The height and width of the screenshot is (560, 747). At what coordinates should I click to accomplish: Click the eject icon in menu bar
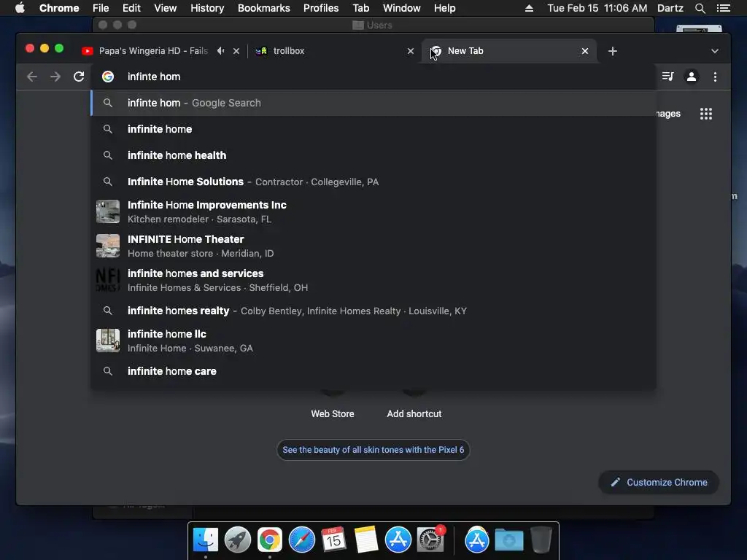pos(529,8)
